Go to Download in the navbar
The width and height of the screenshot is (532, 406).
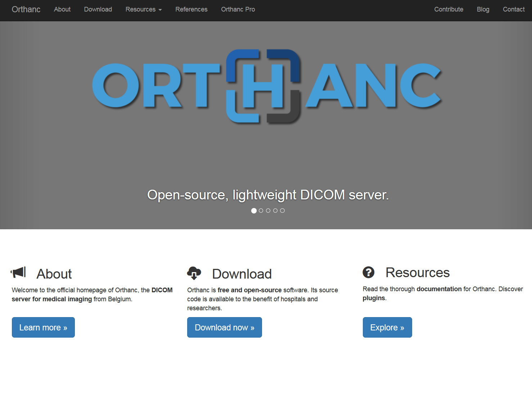[x=98, y=9]
